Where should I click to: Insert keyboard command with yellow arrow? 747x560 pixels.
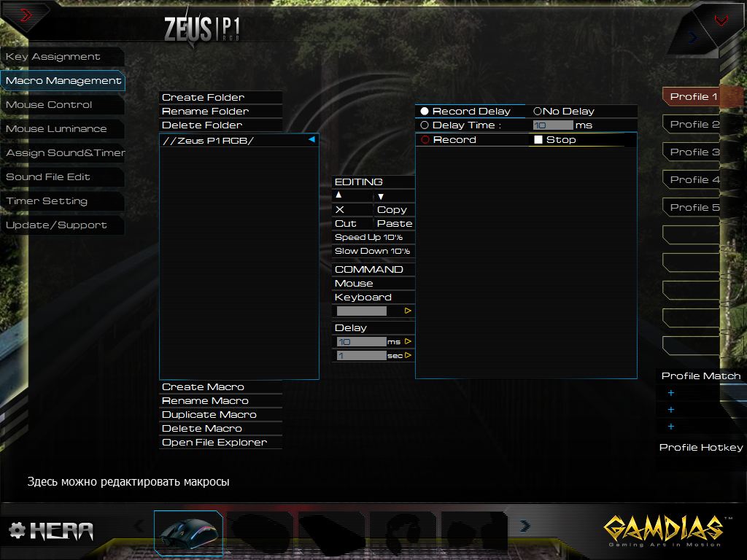pos(408,311)
